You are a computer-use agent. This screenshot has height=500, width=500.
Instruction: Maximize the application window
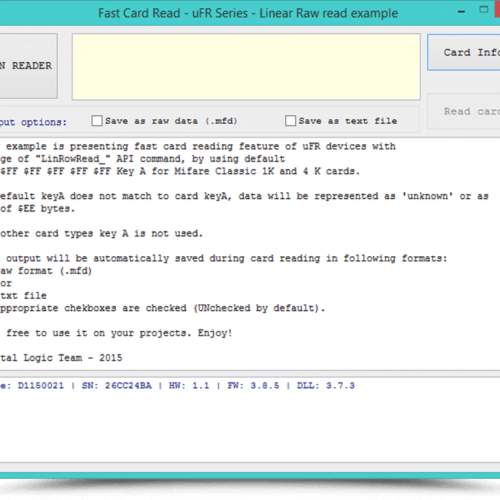point(484,10)
